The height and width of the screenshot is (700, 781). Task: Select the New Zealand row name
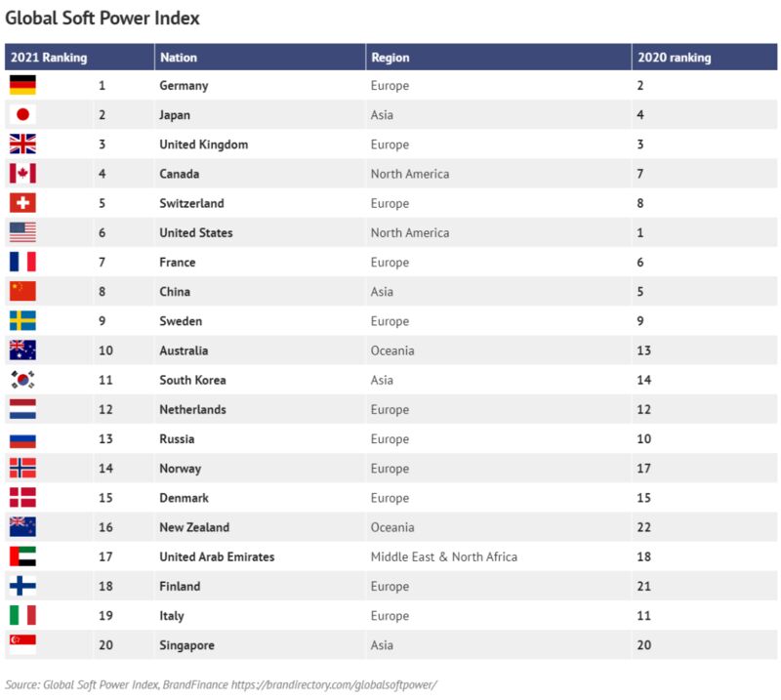[x=194, y=527]
